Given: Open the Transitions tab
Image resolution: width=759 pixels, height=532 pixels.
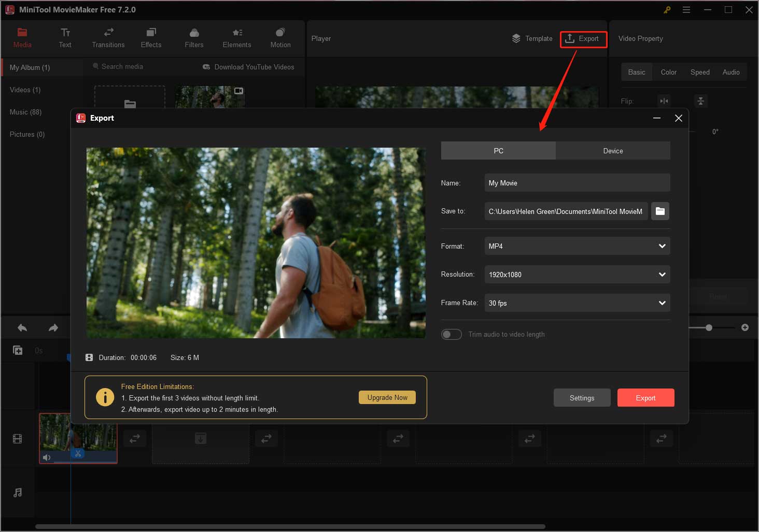Looking at the screenshot, I should [x=108, y=38].
